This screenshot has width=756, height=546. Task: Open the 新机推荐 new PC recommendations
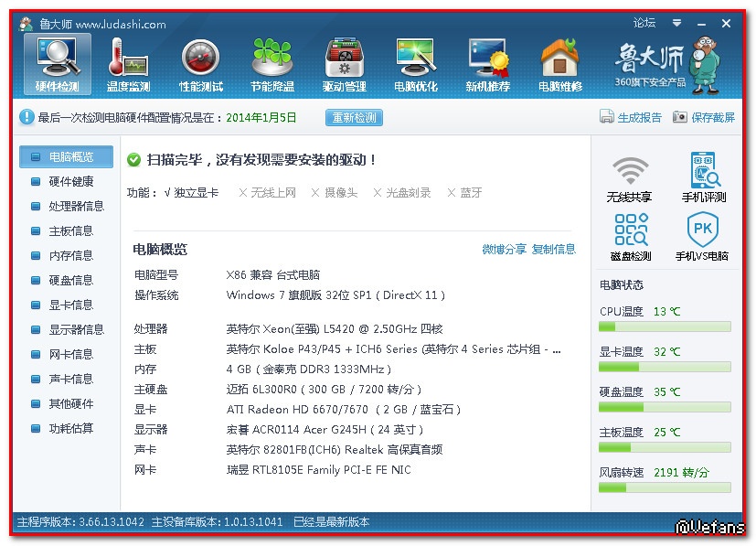coord(488,64)
